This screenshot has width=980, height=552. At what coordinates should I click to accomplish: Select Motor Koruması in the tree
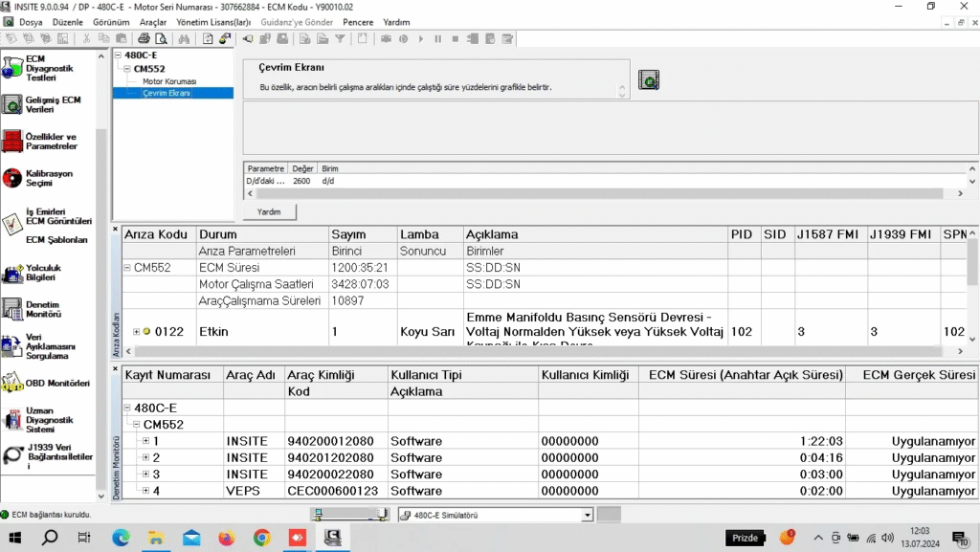(x=168, y=81)
